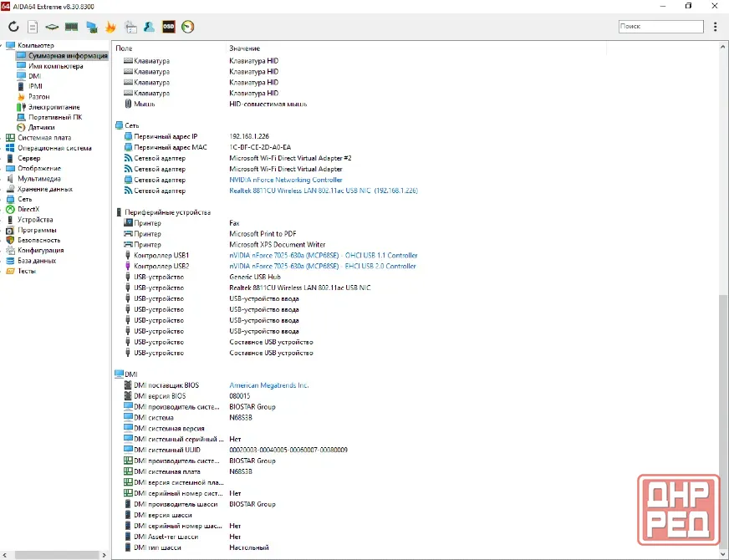Select Тесты category in tree
The image size is (729, 560).
pyautogui.click(x=27, y=271)
